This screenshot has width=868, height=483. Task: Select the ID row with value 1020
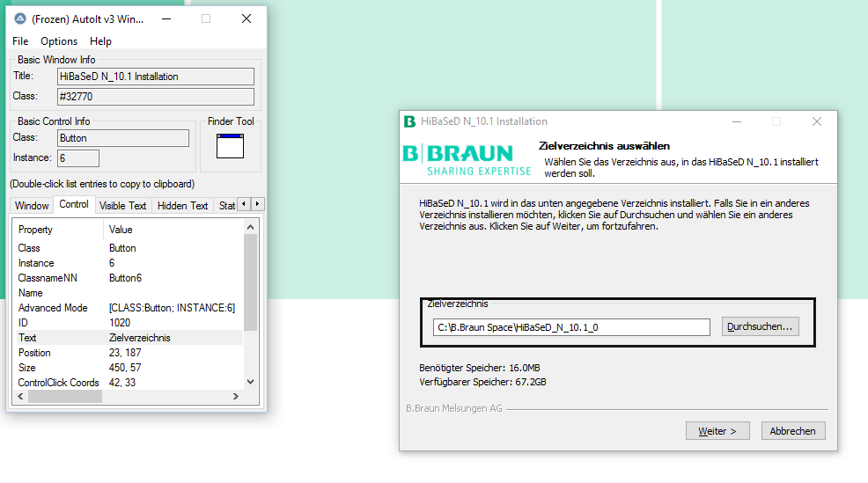[x=128, y=323]
